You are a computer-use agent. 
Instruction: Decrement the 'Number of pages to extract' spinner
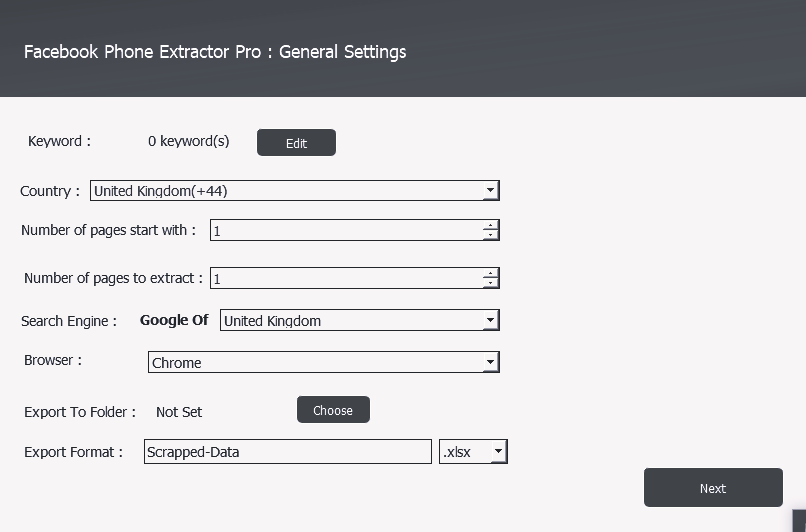(x=490, y=284)
